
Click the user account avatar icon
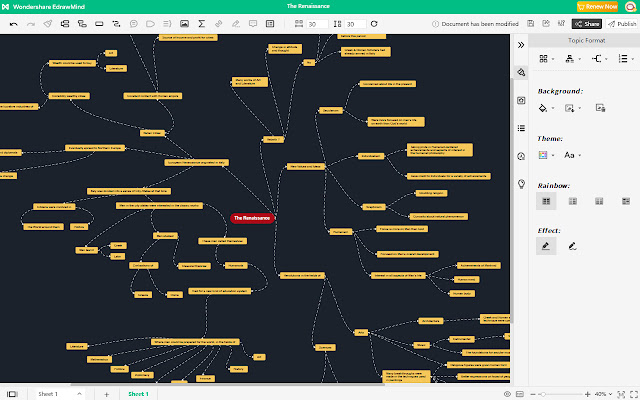[x=626, y=6]
